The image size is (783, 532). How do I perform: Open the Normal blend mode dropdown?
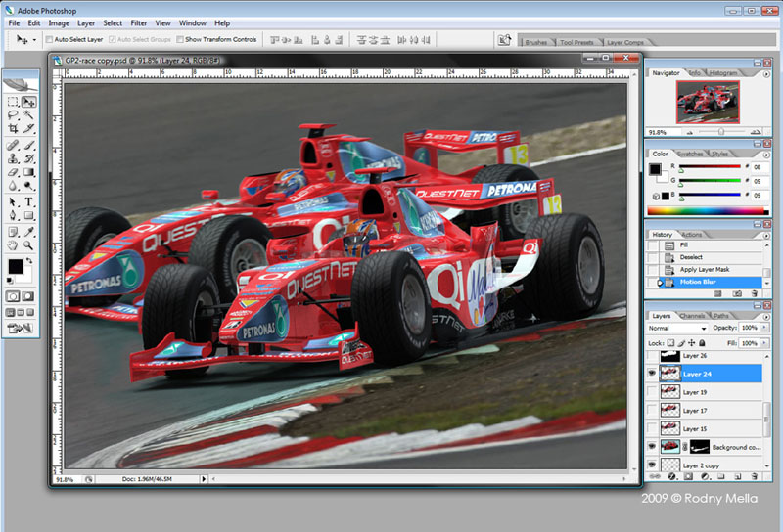pyautogui.click(x=676, y=328)
